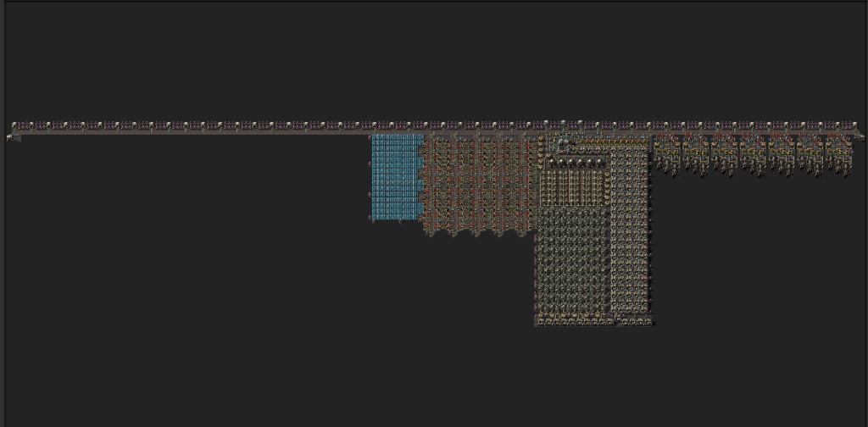Select the grey vehicle beside the yellow belt row
868x427 pixels.
pos(564,142)
